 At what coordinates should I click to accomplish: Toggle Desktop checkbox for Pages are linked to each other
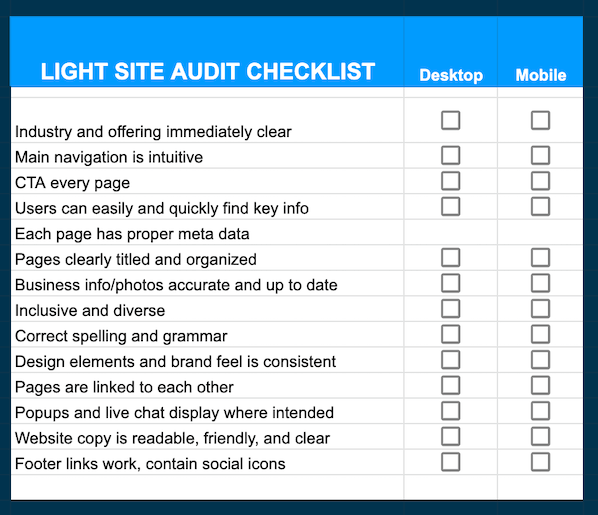click(450, 385)
